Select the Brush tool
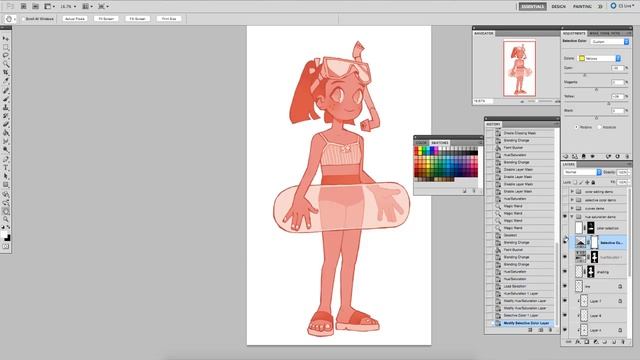The width and height of the screenshot is (640, 360). point(6,99)
